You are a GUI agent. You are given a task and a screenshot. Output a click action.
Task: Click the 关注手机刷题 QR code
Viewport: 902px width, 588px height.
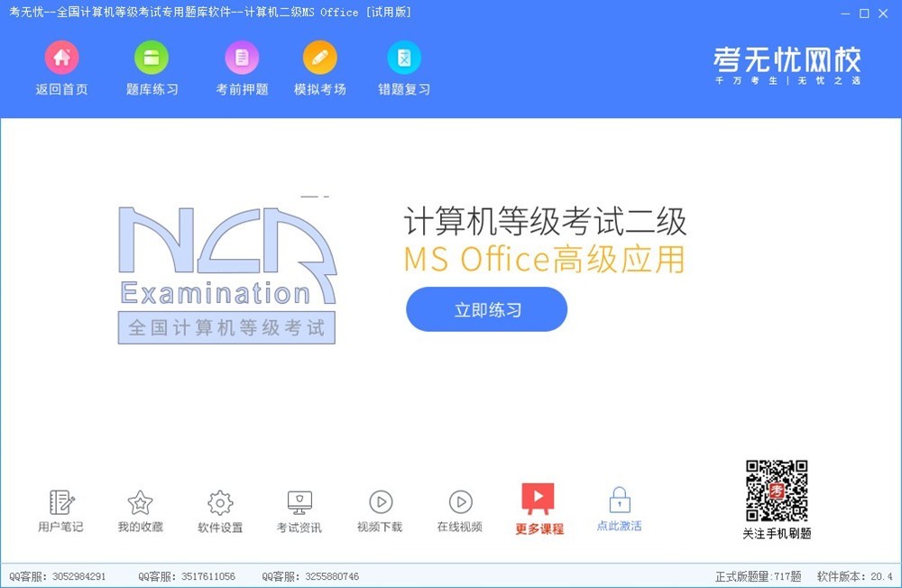click(x=777, y=491)
